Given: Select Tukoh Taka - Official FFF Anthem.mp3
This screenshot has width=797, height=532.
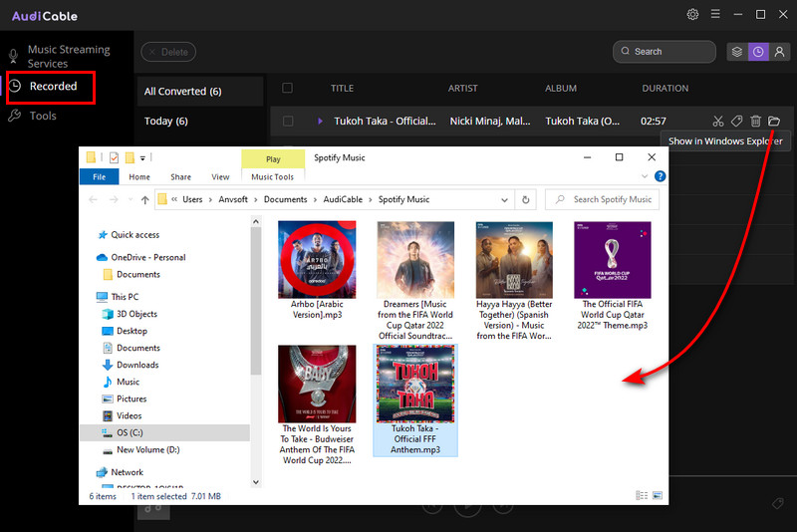Looking at the screenshot, I should pos(415,400).
